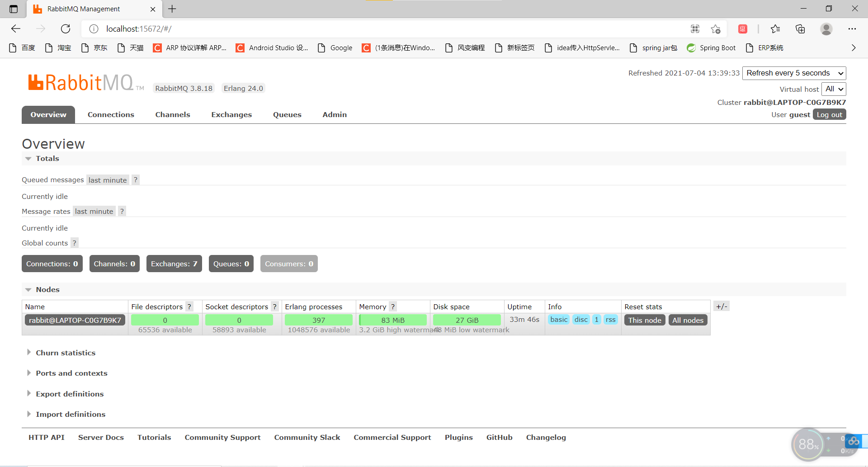Toggle node columns with +/- button

[722, 307]
